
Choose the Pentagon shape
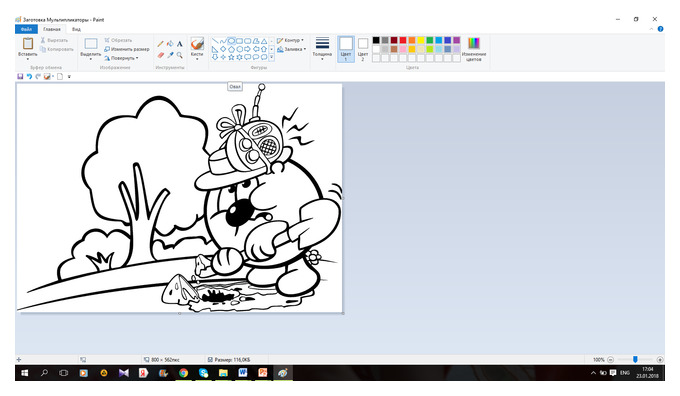(x=231, y=49)
